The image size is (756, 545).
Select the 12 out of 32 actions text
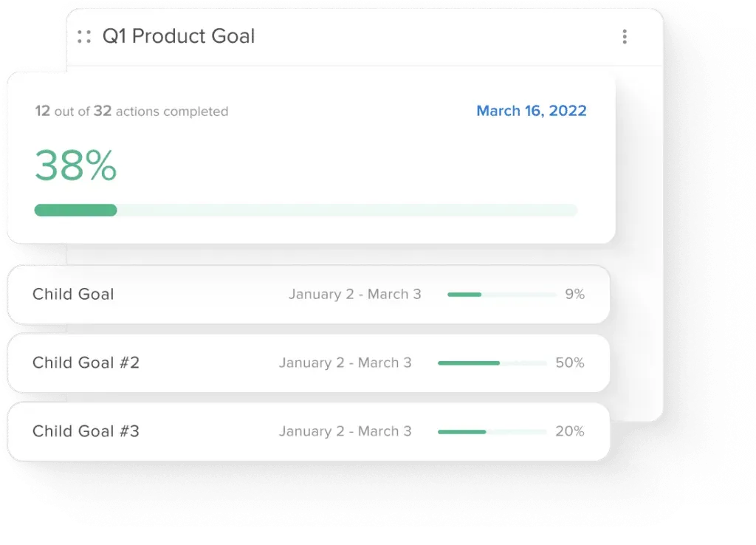click(x=131, y=112)
